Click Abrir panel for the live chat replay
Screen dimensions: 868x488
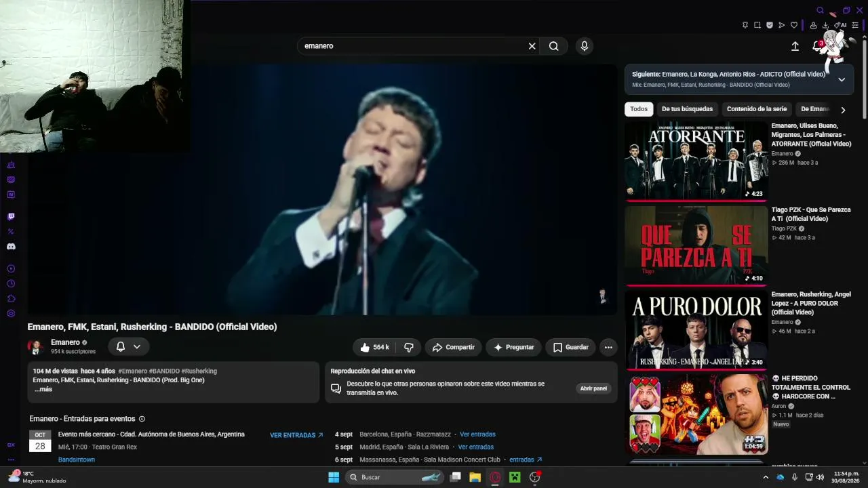click(593, 388)
